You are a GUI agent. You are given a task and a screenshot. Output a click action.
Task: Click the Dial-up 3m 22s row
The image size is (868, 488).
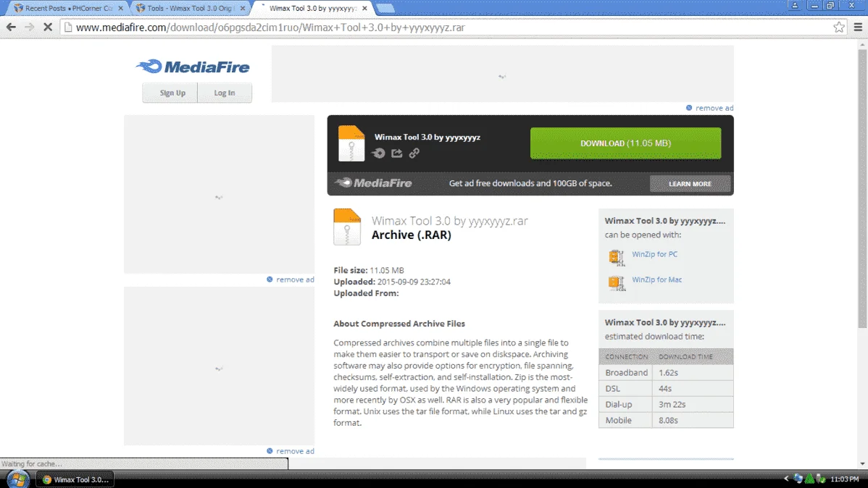(x=666, y=405)
